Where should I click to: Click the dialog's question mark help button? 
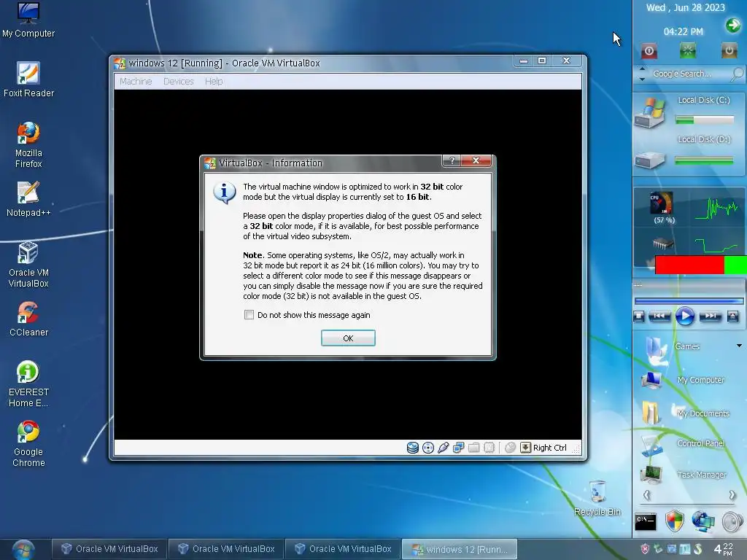point(452,160)
